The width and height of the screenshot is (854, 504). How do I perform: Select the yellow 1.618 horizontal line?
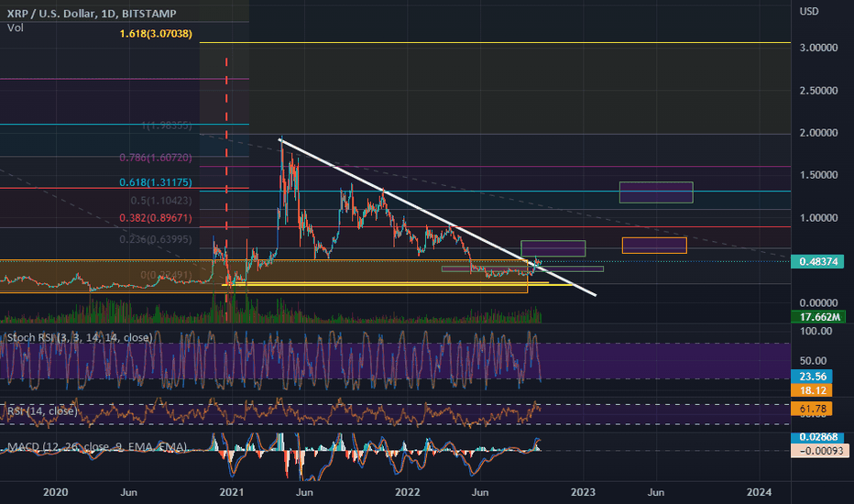pyautogui.click(x=495, y=42)
